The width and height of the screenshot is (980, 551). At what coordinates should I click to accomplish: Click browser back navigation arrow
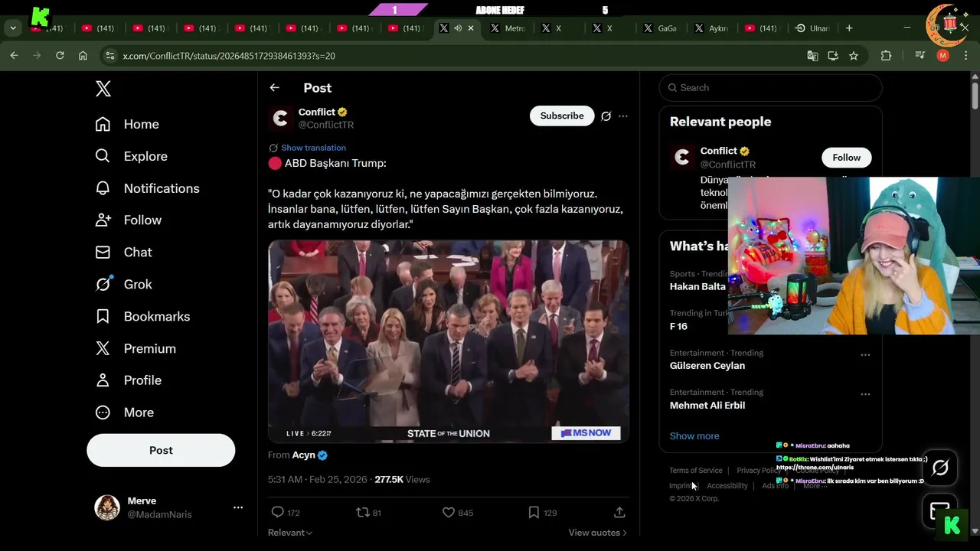pyautogui.click(x=14, y=56)
